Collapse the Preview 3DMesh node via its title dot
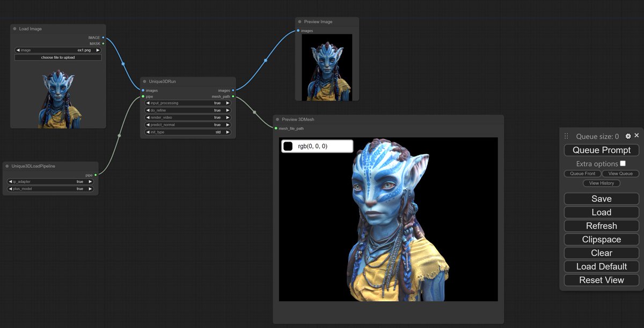This screenshot has width=644, height=328. pos(277,120)
